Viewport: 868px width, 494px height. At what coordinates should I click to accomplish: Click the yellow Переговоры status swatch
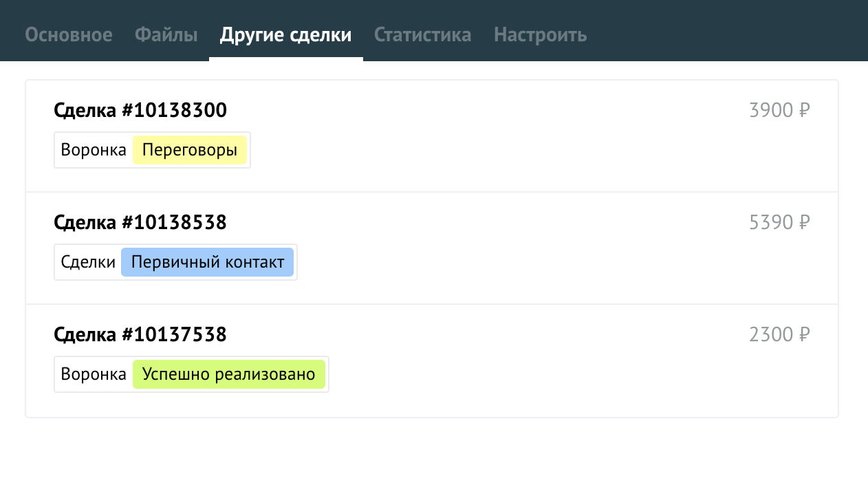click(191, 149)
